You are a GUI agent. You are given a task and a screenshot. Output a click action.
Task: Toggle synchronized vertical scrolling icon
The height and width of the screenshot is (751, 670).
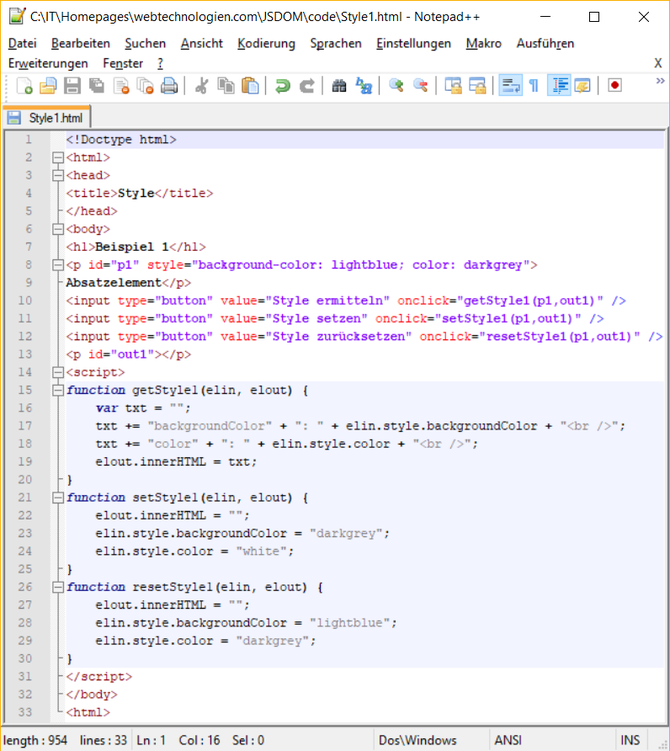click(453, 86)
